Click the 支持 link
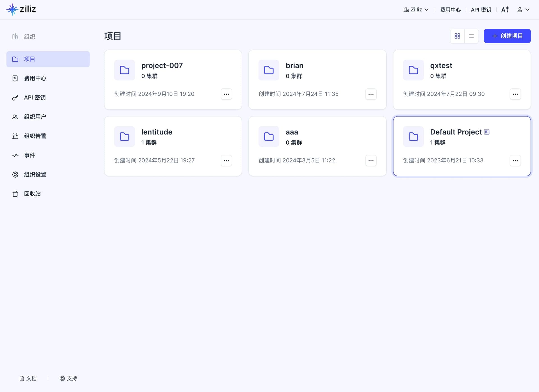Image resolution: width=539 pixels, height=392 pixels. tap(68, 379)
